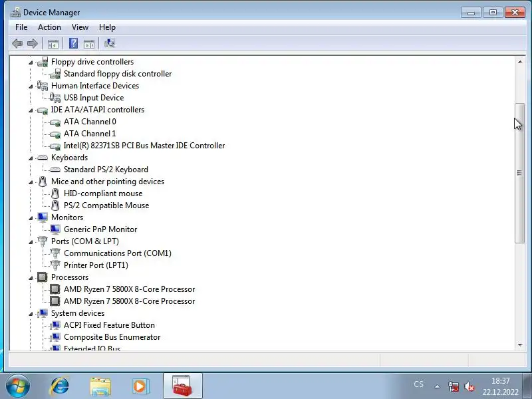Click the System devices category icon
The width and height of the screenshot is (532, 399).
pos(43,313)
